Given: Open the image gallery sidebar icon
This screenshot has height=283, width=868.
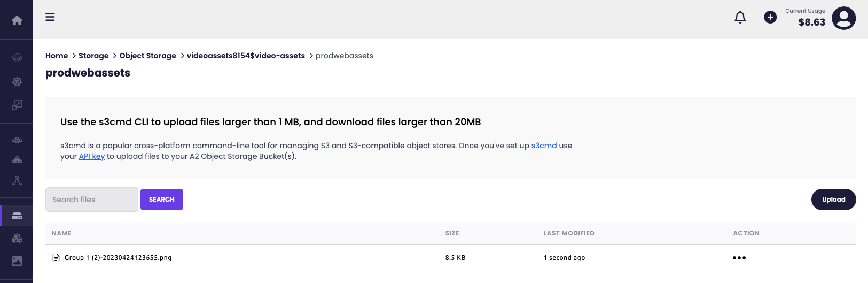Looking at the screenshot, I should point(17,261).
